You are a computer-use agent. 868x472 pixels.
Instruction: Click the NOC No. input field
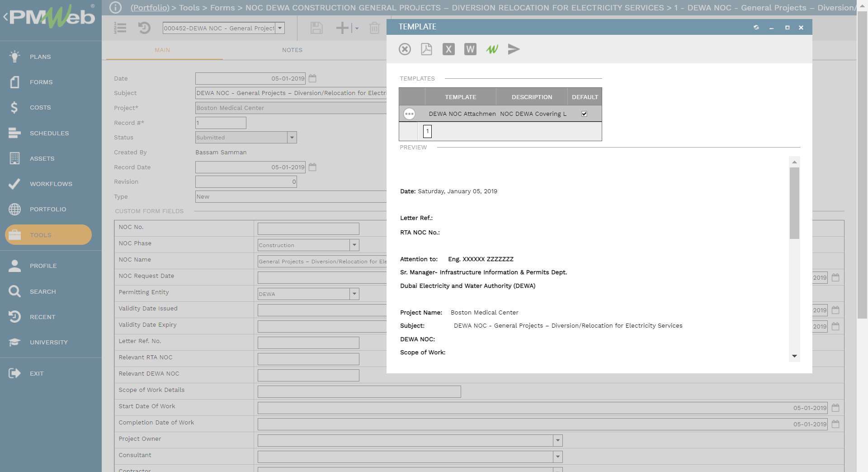click(308, 229)
